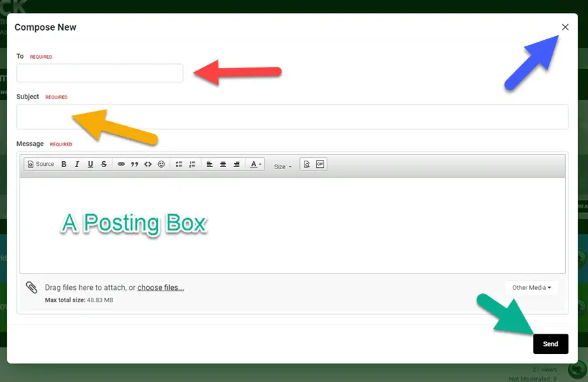The width and height of the screenshot is (588, 382).
Task: Open the emoji smiley picker
Action: point(161,165)
